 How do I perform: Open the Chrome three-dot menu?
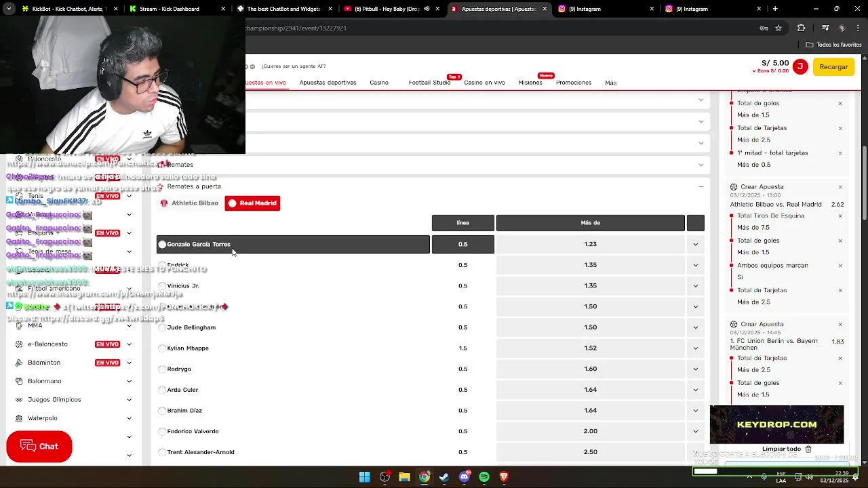tap(858, 28)
